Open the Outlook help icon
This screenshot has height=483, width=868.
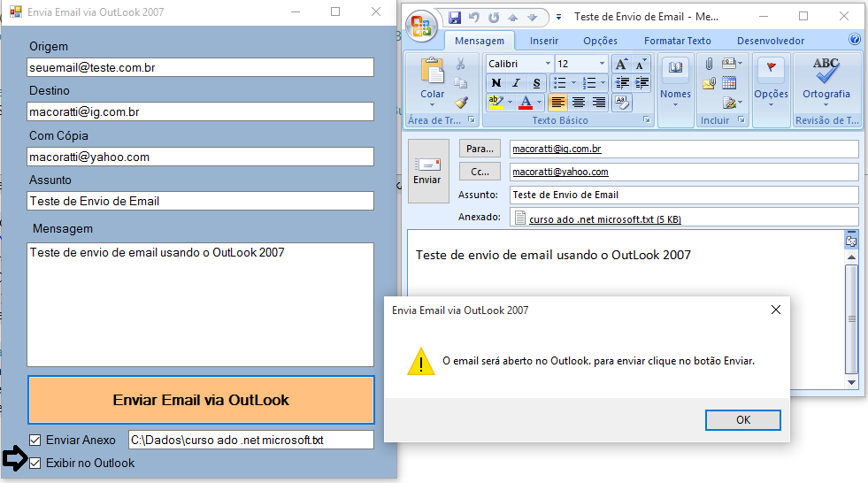[x=854, y=39]
